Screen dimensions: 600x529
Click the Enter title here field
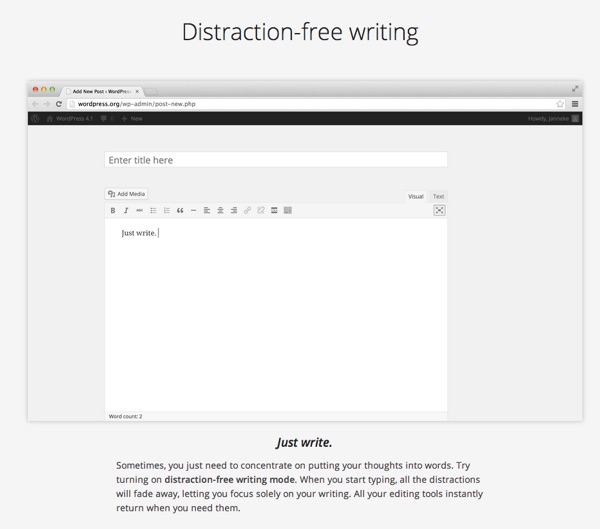276,160
